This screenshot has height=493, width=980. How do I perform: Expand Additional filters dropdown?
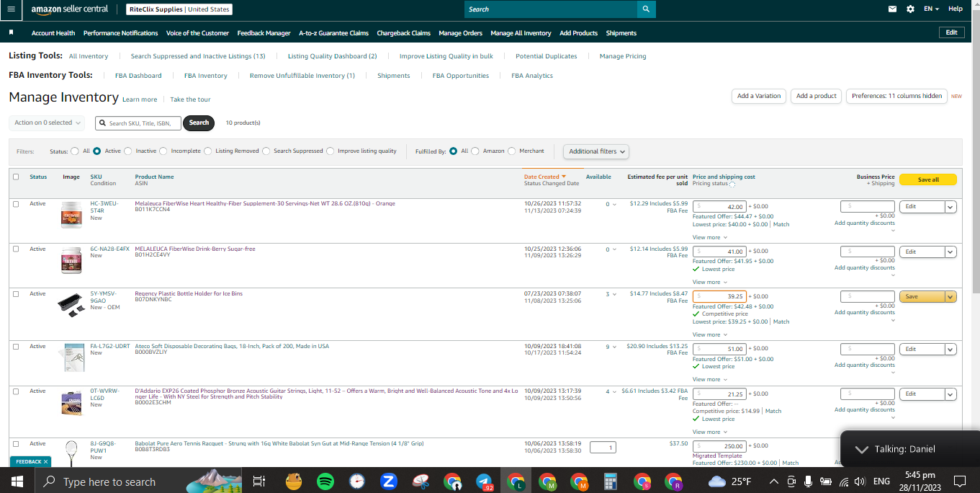(x=596, y=151)
